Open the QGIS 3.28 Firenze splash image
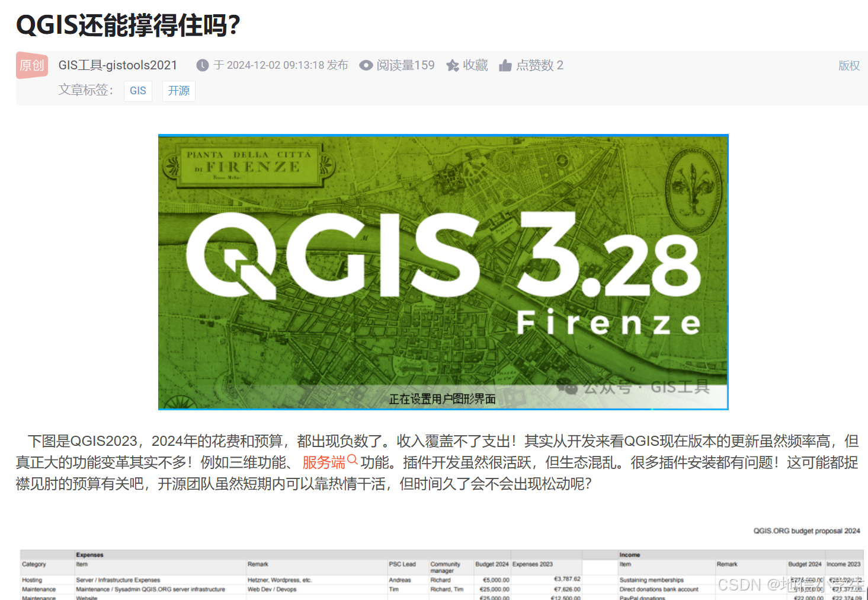The width and height of the screenshot is (868, 600). click(443, 272)
